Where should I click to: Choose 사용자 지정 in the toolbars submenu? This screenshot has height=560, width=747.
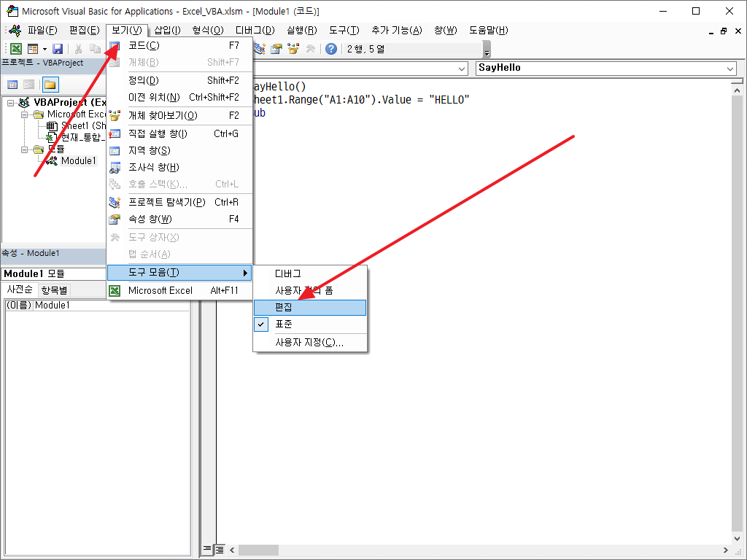(309, 343)
